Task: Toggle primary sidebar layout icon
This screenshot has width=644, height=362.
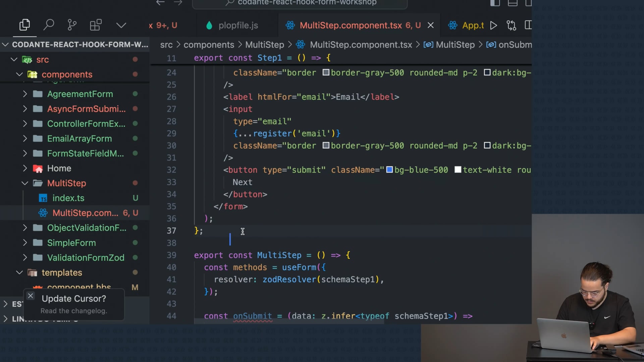Action: click(495, 3)
